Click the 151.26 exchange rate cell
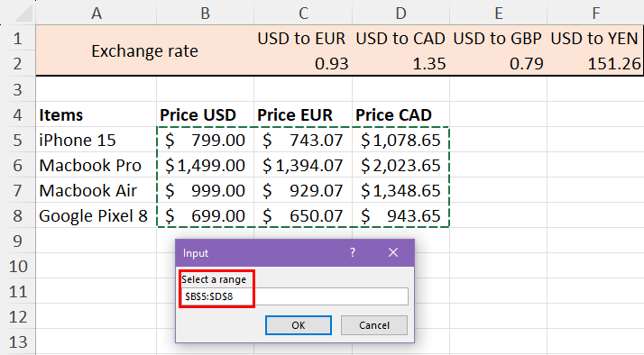 click(595, 63)
